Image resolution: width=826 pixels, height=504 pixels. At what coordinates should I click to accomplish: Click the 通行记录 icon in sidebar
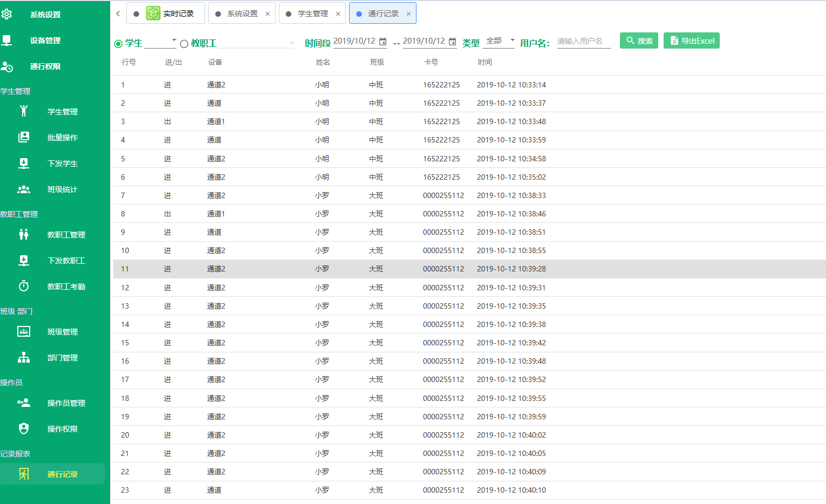(24, 474)
